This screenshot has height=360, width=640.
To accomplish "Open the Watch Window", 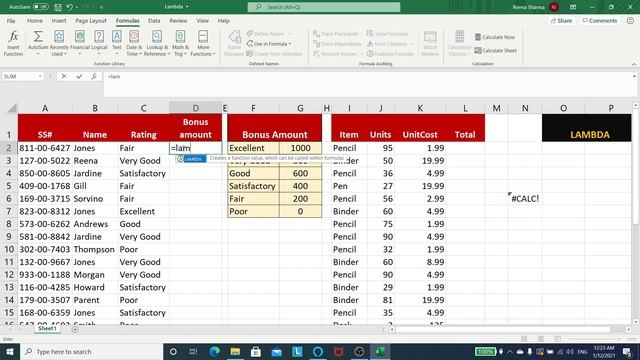I will pyautogui.click(x=430, y=43).
